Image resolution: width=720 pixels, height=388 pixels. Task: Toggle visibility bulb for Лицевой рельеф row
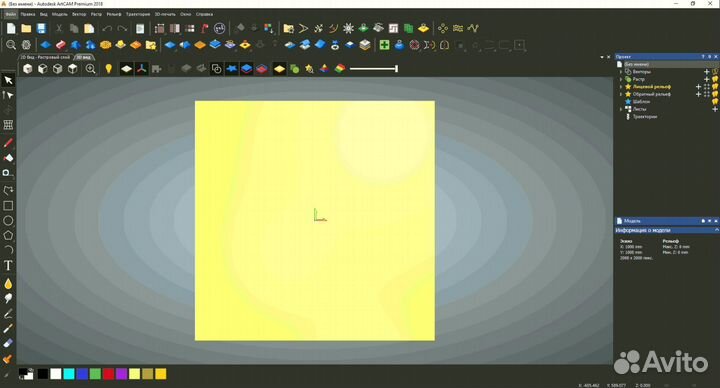click(x=715, y=86)
